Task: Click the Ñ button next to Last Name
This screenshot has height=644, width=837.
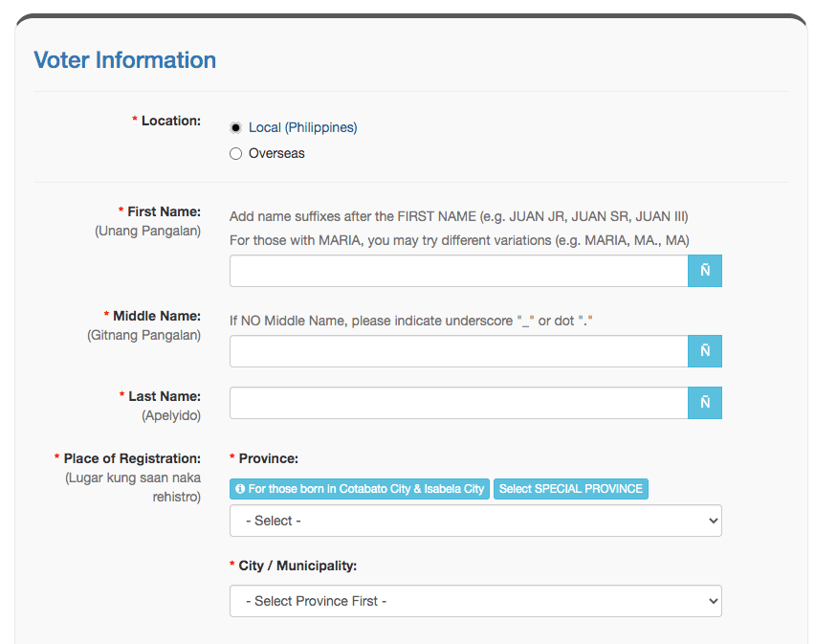Action: click(x=705, y=403)
